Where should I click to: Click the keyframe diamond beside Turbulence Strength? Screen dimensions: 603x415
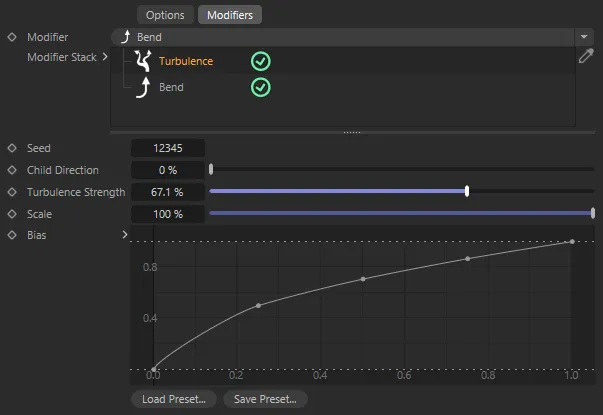click(12, 192)
